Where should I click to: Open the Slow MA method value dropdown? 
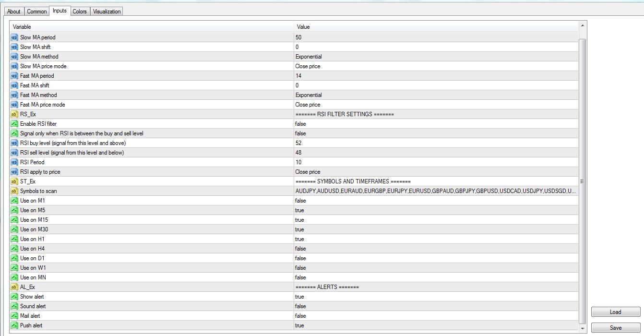[436, 57]
